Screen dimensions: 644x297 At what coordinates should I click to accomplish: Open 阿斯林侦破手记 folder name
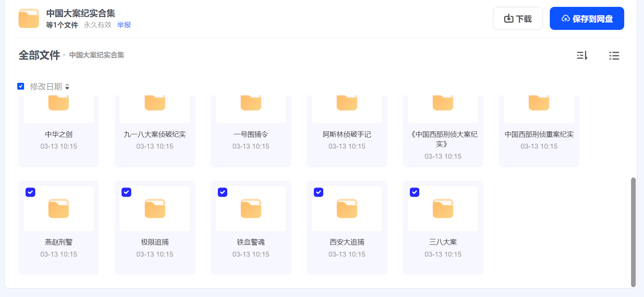click(x=347, y=134)
